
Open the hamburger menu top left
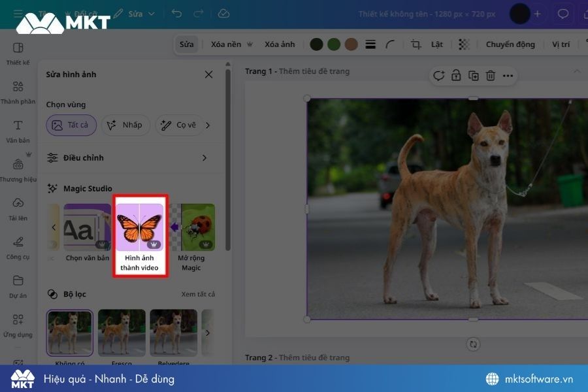[x=18, y=12]
